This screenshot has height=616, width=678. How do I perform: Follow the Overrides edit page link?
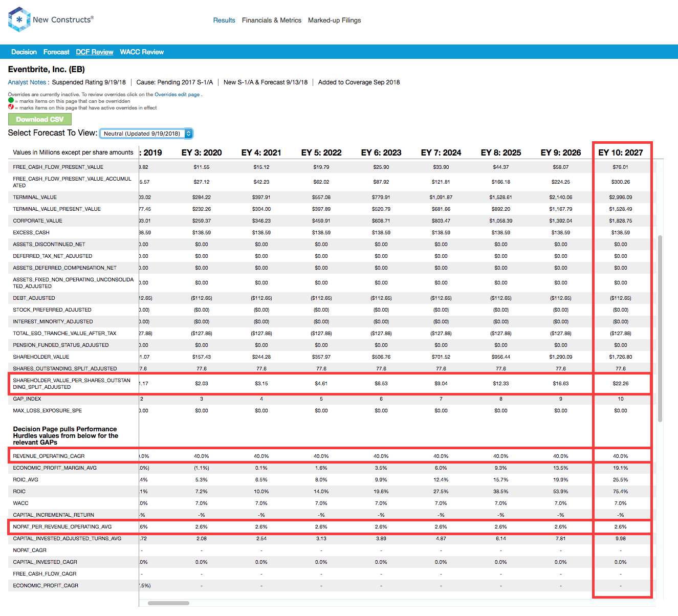[177, 95]
